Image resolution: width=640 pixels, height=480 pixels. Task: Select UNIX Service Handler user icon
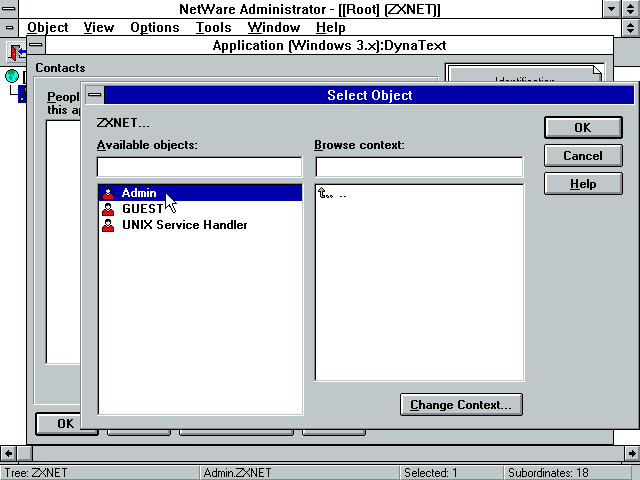pos(108,225)
